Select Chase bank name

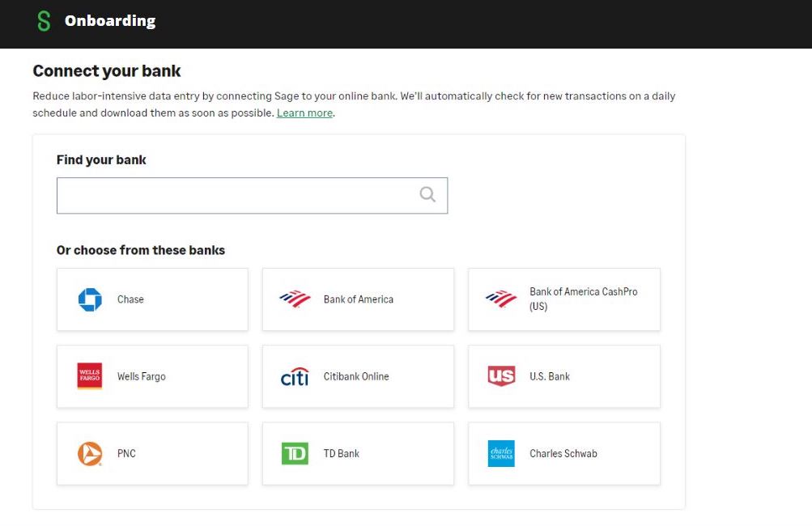click(130, 299)
